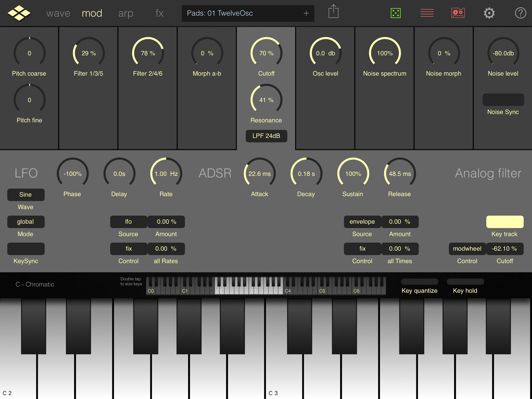Toggle the Noise Sync switch
This screenshot has width=532, height=399.
tap(503, 100)
